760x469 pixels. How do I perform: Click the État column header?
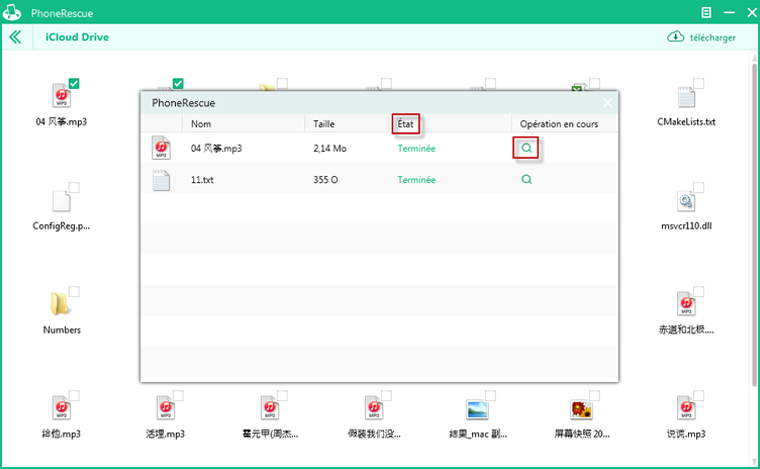coord(406,124)
